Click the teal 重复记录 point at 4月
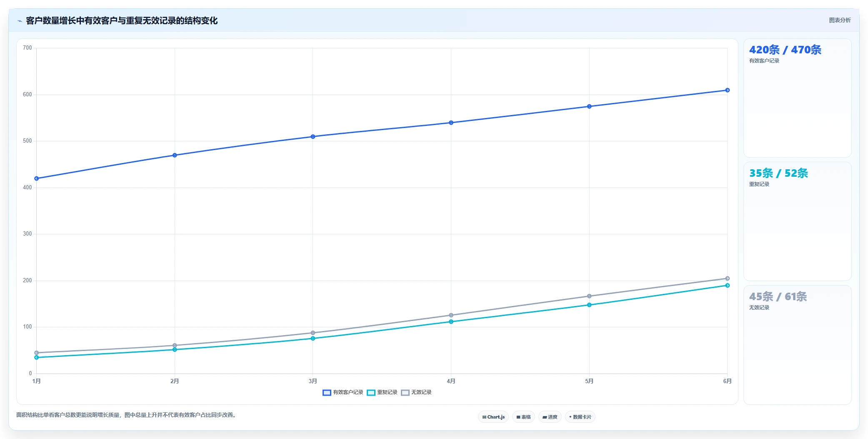This screenshot has width=868, height=439. pyautogui.click(x=451, y=321)
